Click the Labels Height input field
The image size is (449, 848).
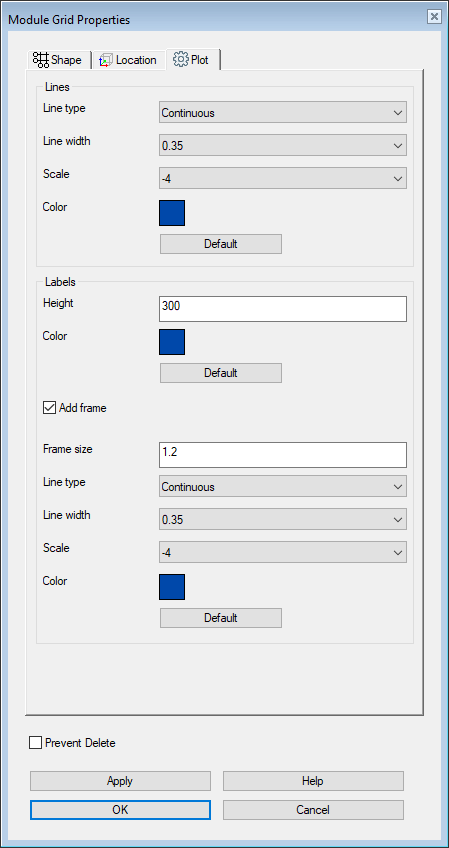[x=283, y=309]
